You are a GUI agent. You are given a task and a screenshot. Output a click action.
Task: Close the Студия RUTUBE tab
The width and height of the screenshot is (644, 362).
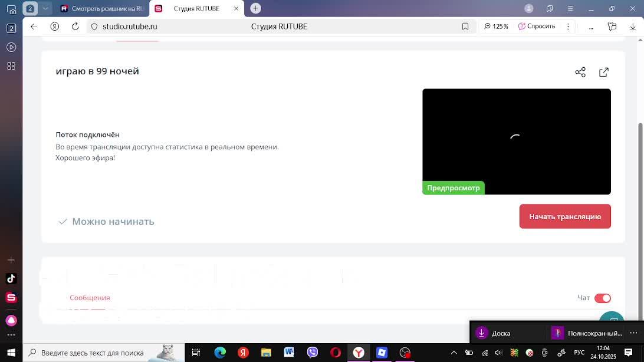coord(236,8)
